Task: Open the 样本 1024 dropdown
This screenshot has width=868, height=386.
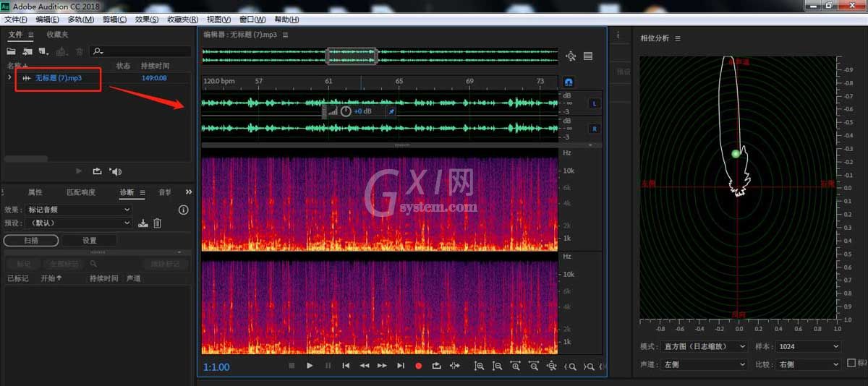Action: 809,347
